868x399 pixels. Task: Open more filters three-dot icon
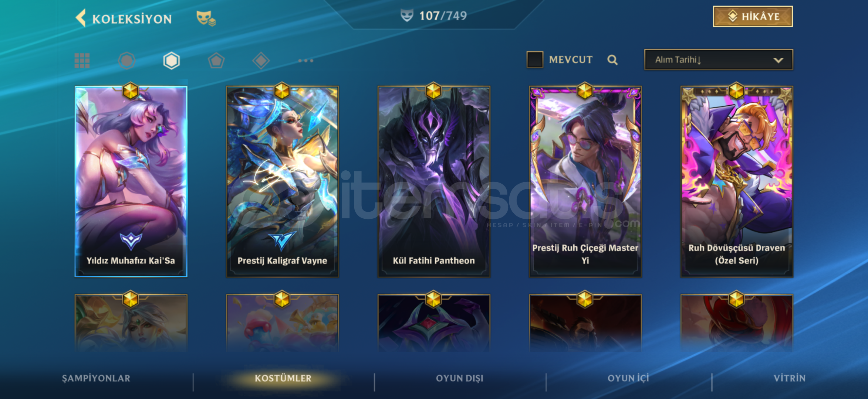pyautogui.click(x=306, y=61)
